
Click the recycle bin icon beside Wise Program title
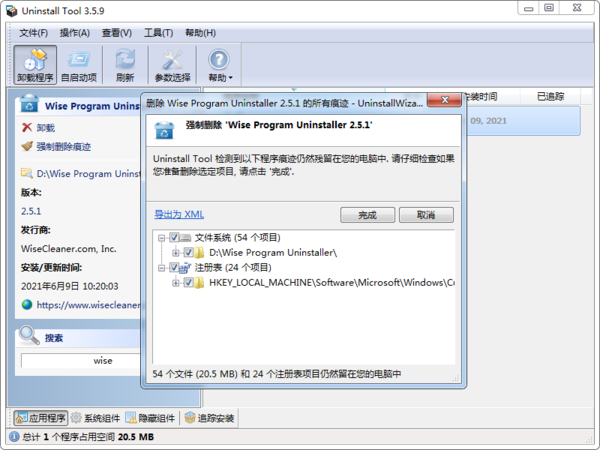(x=29, y=103)
